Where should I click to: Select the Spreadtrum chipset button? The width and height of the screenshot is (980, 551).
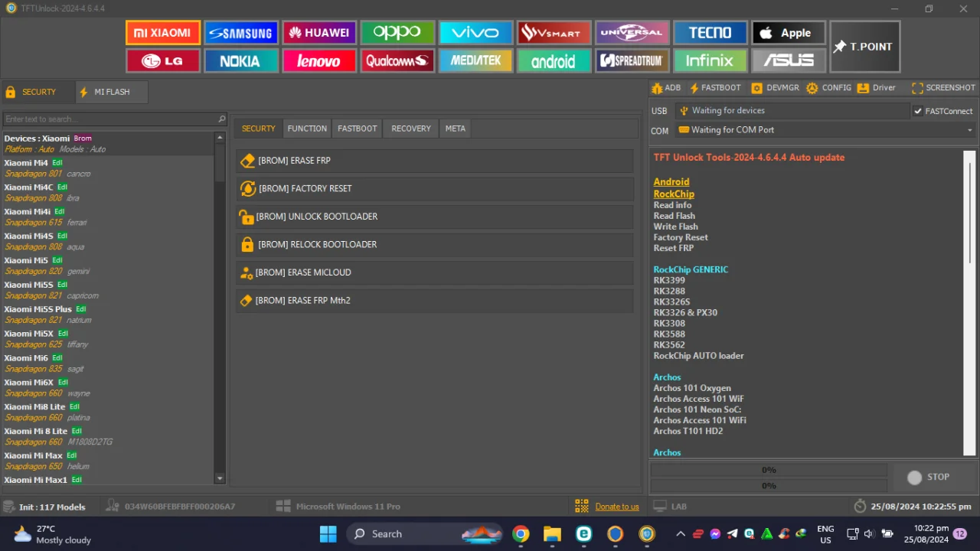632,60
